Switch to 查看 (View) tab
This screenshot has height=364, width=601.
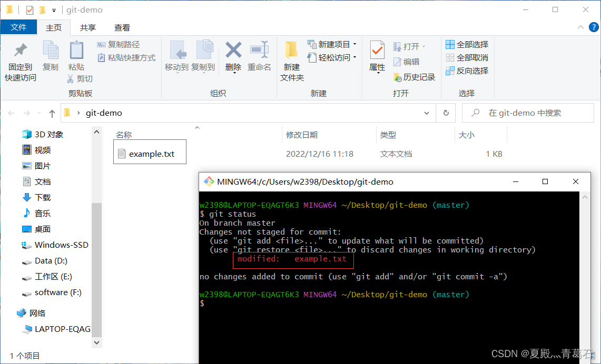click(x=122, y=27)
